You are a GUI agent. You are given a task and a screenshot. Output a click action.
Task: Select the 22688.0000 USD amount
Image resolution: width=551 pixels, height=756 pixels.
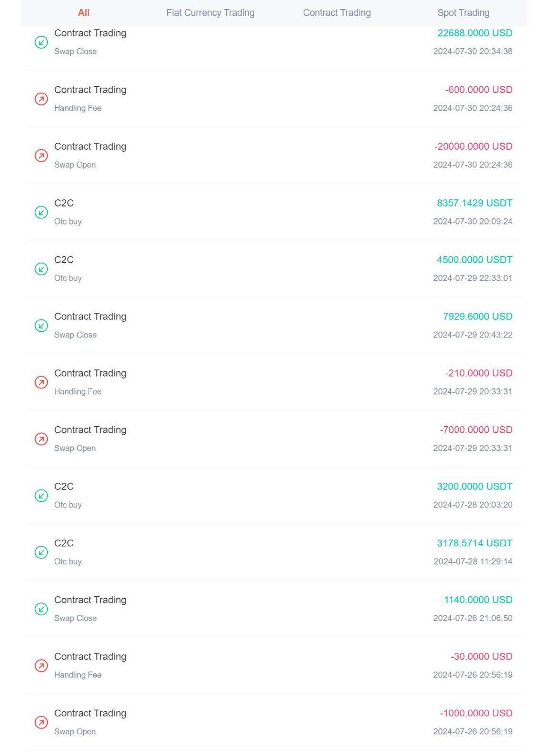(474, 33)
